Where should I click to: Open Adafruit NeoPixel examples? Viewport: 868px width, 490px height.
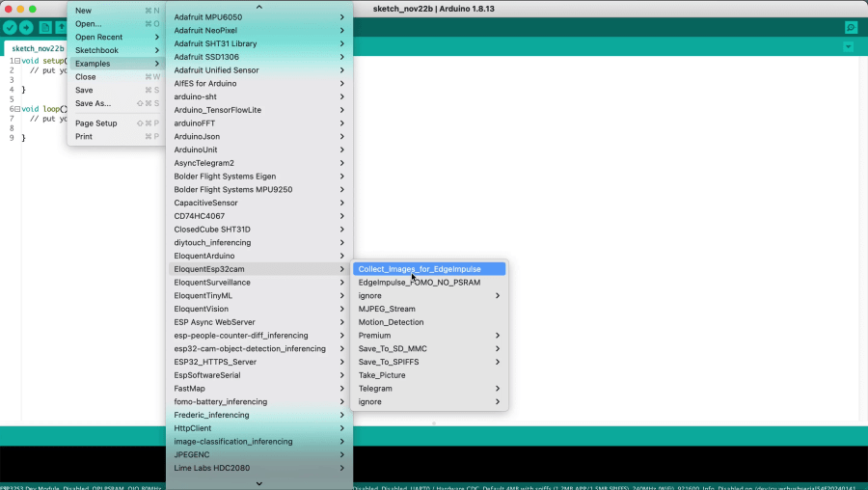(x=259, y=31)
